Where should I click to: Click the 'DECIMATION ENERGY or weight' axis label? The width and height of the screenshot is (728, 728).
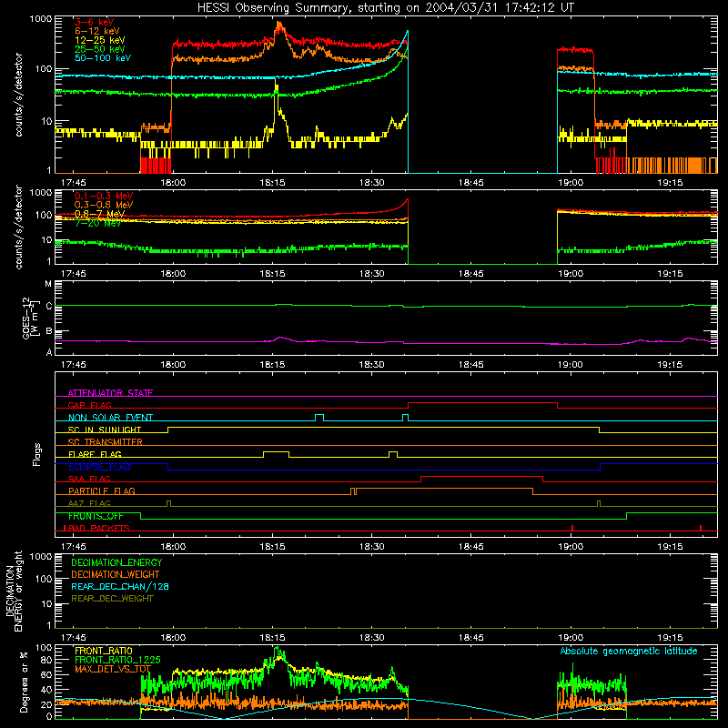[x=14, y=591]
